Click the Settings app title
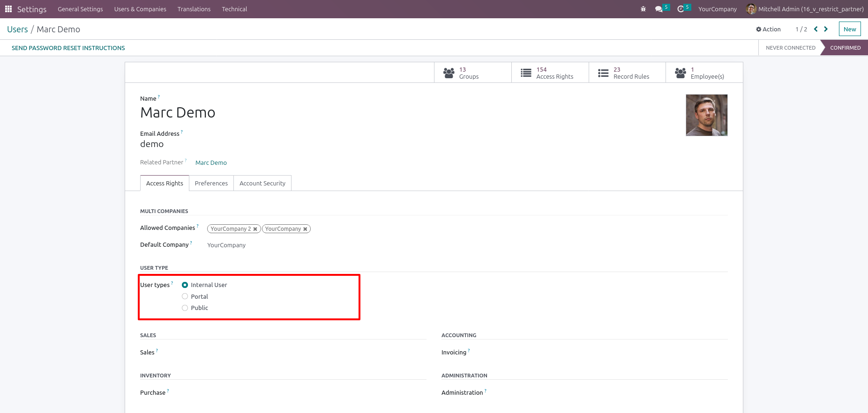Viewport: 868px width, 413px height. pos(32,9)
